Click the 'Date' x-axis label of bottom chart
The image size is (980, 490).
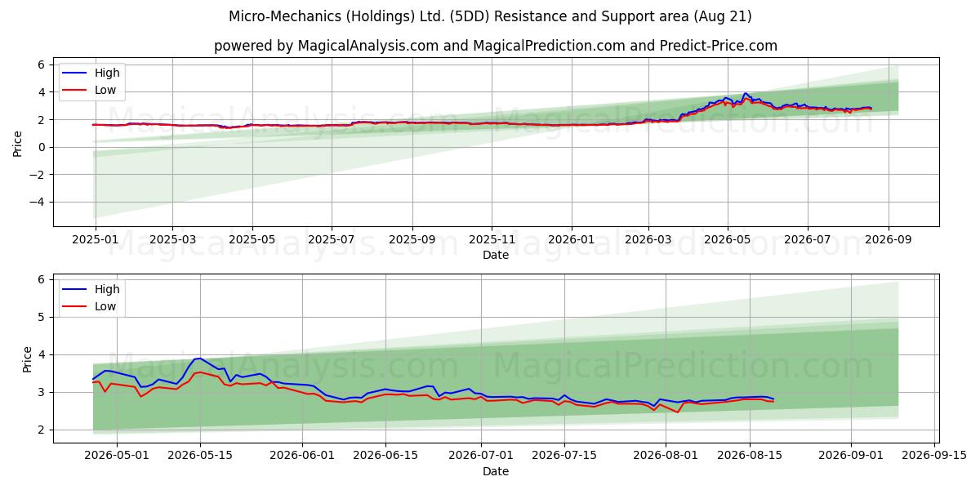tap(496, 471)
